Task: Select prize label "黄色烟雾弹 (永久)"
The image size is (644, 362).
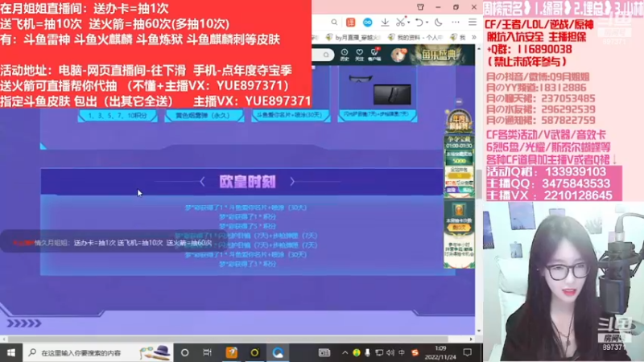Action: coord(204,116)
